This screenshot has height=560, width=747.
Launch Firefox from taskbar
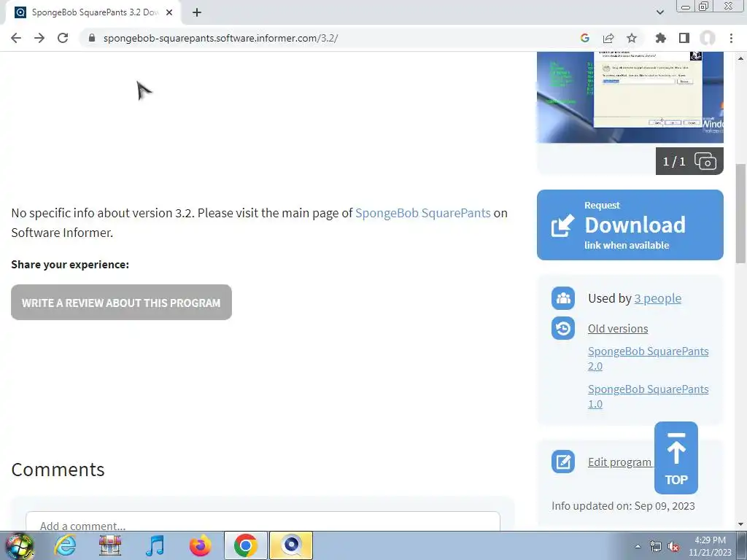pos(200,545)
